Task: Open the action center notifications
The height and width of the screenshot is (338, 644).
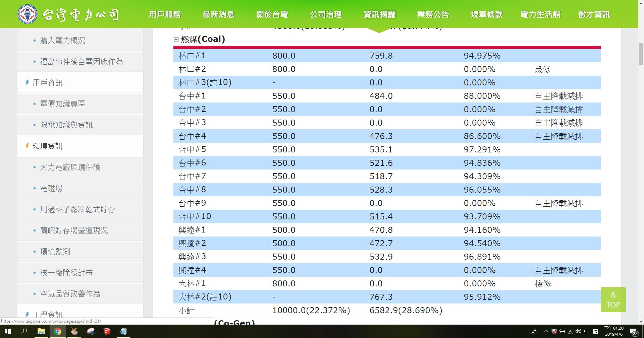Action: click(x=634, y=332)
